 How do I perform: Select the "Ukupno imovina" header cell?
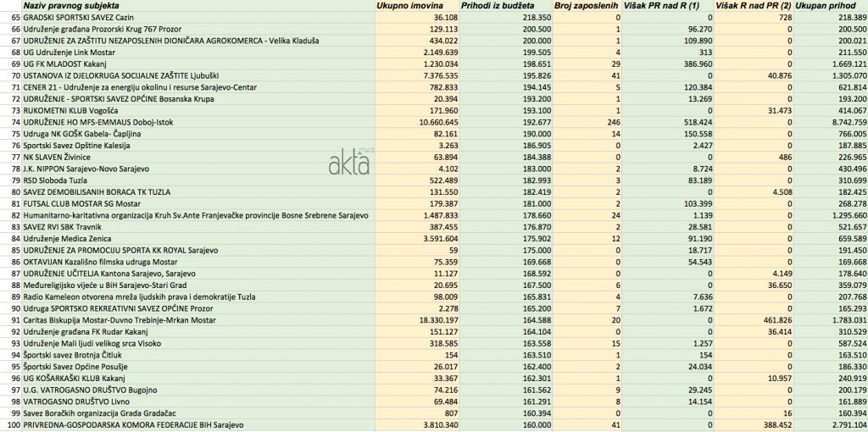click(x=406, y=6)
